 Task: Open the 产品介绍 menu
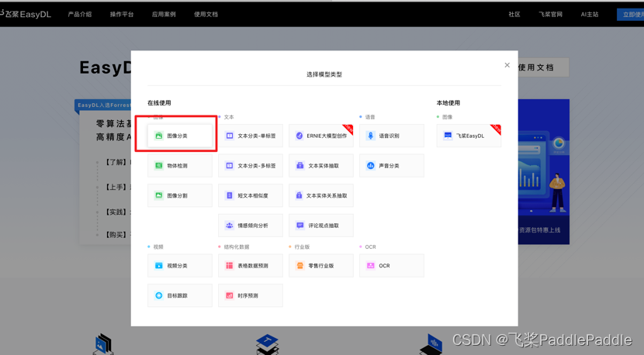click(x=80, y=15)
